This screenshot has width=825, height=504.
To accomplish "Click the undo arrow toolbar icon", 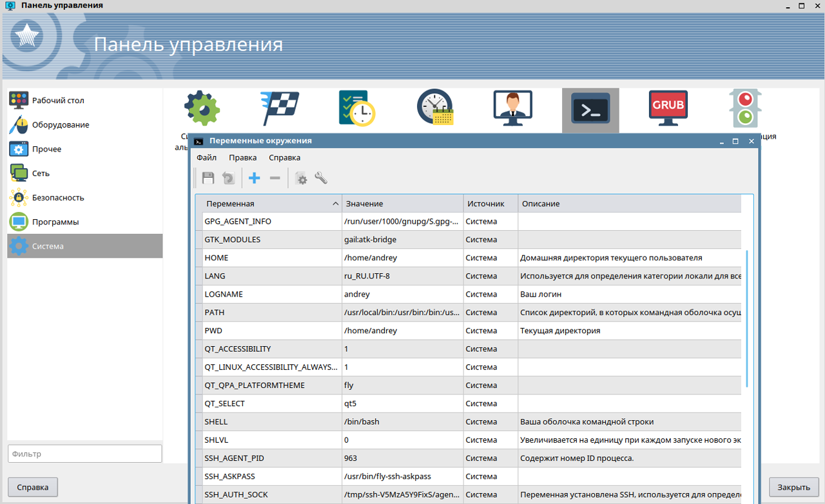I will (x=228, y=179).
